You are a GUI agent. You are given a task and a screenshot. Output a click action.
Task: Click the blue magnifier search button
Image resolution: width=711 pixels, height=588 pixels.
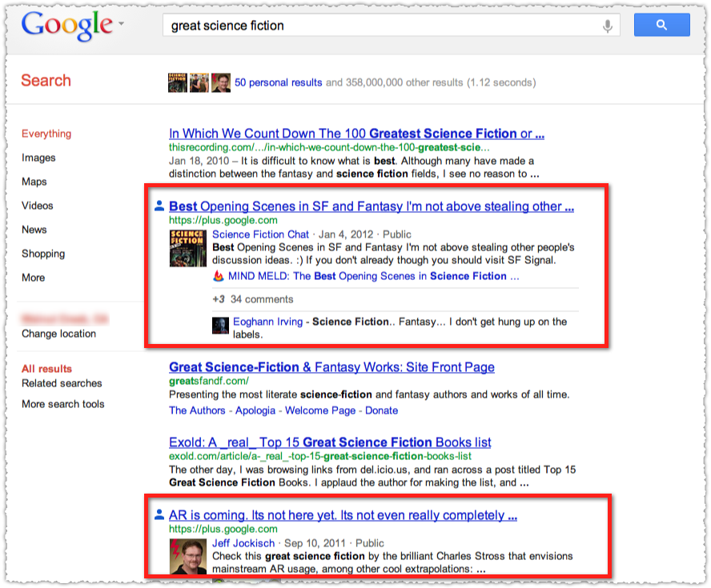661,25
